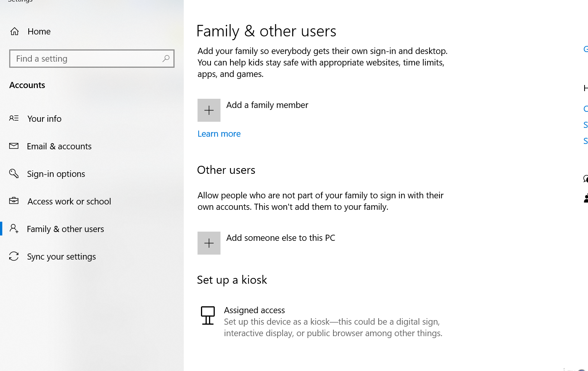Viewport: 588px width, 371px height.
Task: Click the Find a setting search box
Action: click(92, 59)
